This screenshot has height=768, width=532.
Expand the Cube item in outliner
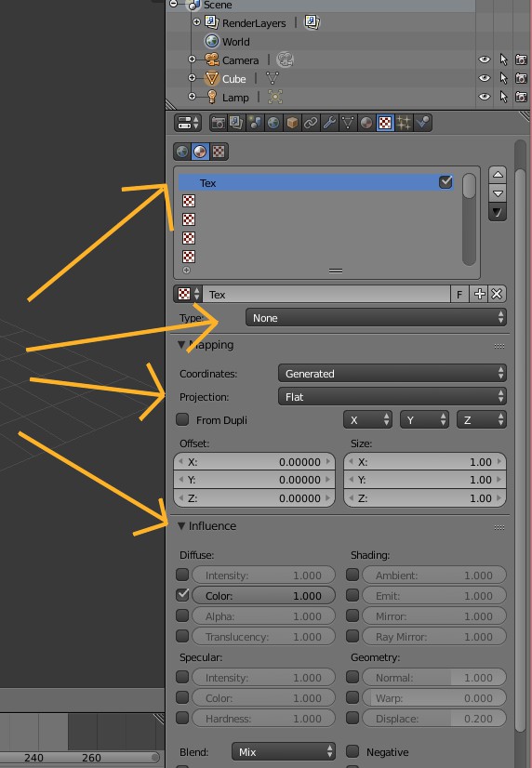pos(192,78)
